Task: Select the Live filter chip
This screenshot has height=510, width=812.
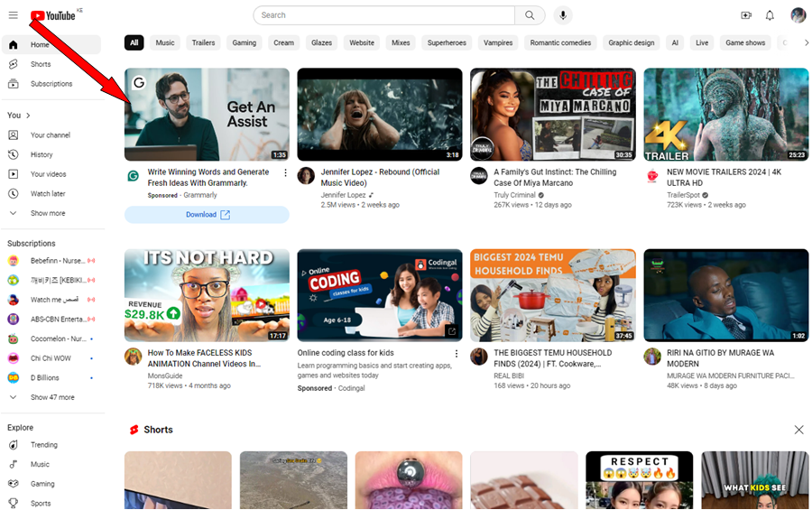Action: 702,43
